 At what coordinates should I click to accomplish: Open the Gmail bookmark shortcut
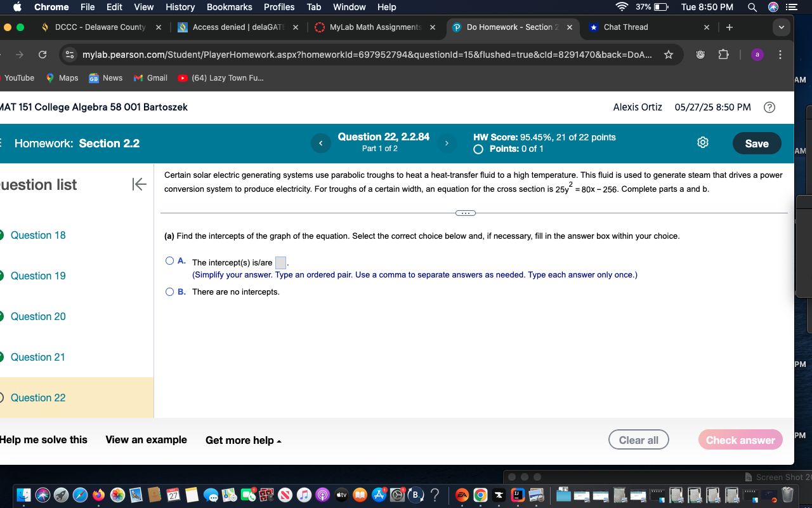coord(150,77)
